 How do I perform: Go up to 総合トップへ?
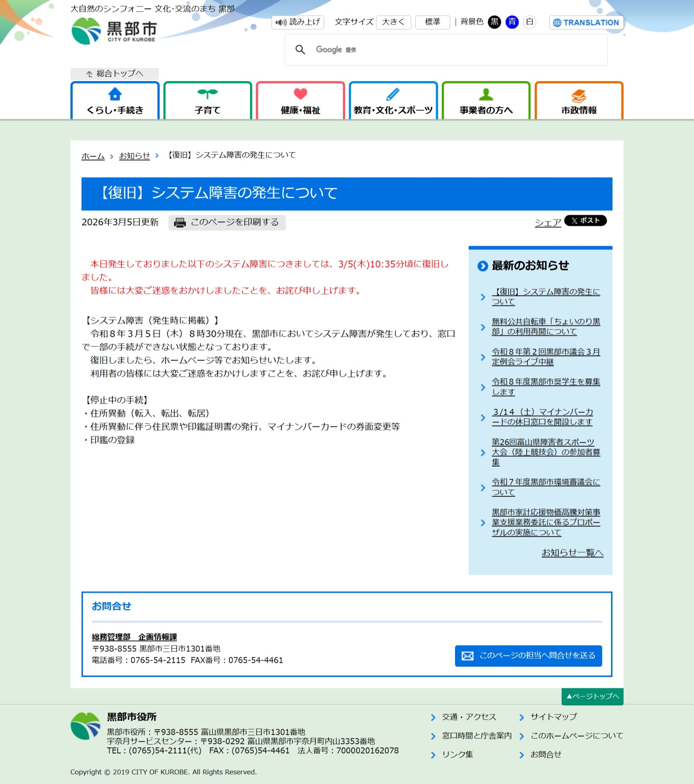point(115,73)
